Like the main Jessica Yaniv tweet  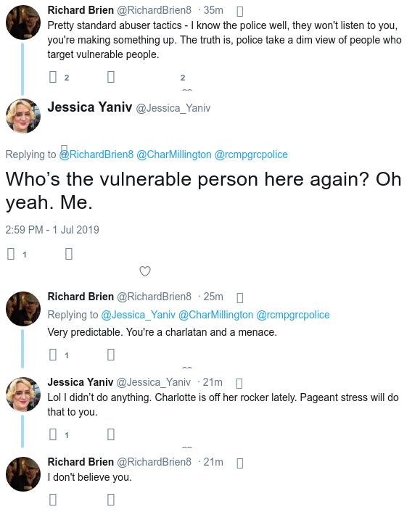145,271
